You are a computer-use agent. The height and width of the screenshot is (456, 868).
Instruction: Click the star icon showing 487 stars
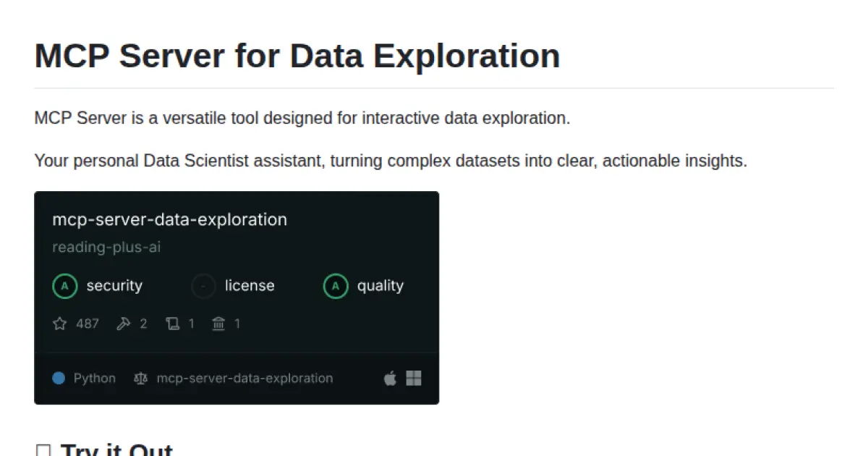(60, 324)
